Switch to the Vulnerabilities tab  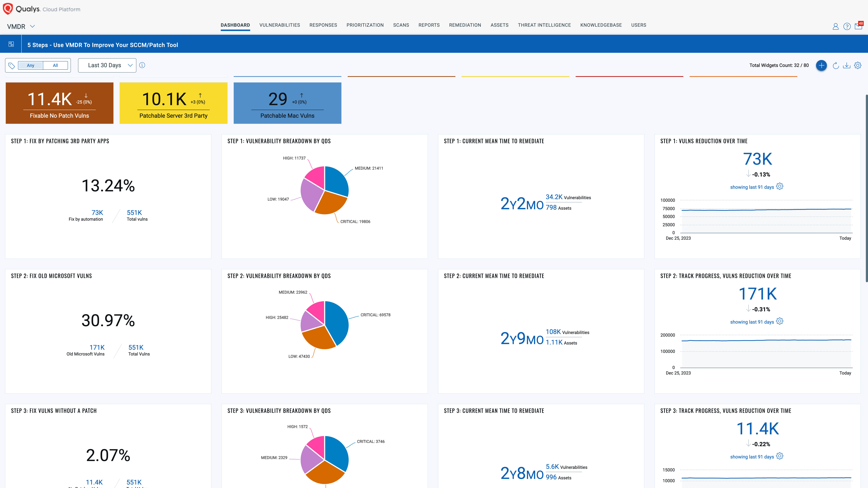(x=279, y=25)
